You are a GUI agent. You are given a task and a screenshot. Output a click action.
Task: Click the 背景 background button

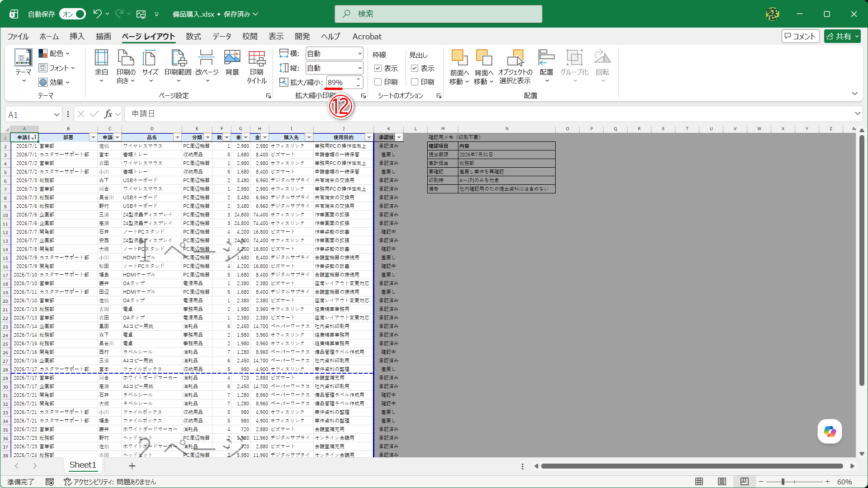pyautogui.click(x=232, y=63)
